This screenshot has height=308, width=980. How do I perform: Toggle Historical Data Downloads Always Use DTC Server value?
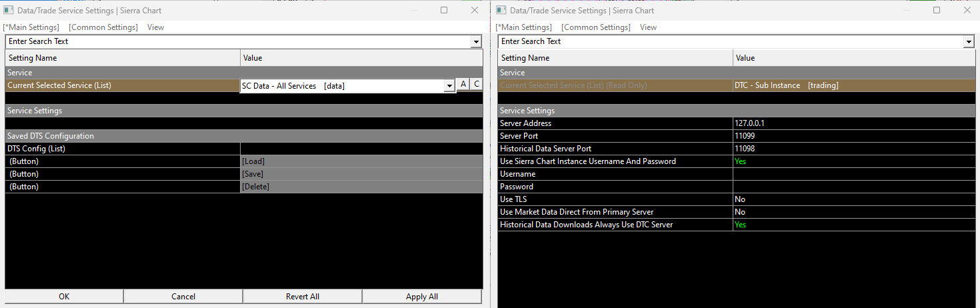coord(854,225)
